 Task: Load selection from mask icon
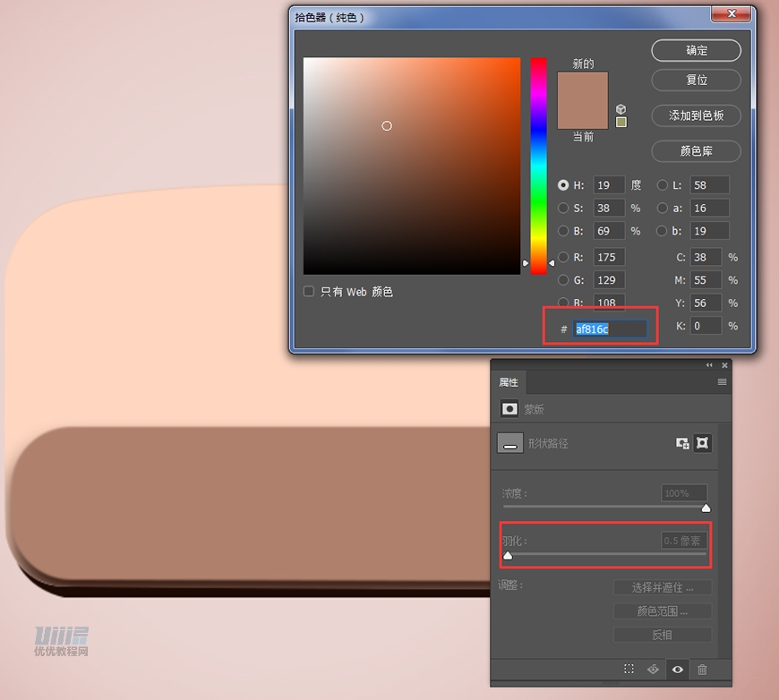(629, 670)
